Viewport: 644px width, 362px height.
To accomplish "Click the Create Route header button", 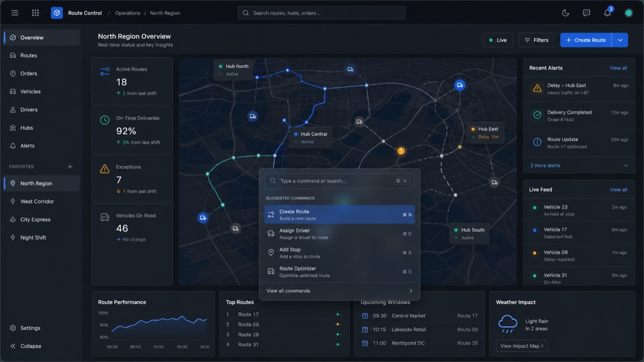I will coord(586,40).
